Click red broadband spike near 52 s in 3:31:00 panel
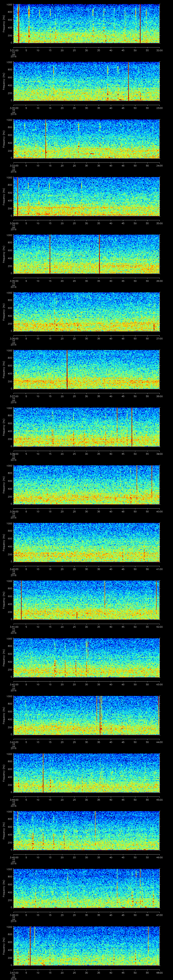This screenshot has width=173, height=980. [140, 24]
